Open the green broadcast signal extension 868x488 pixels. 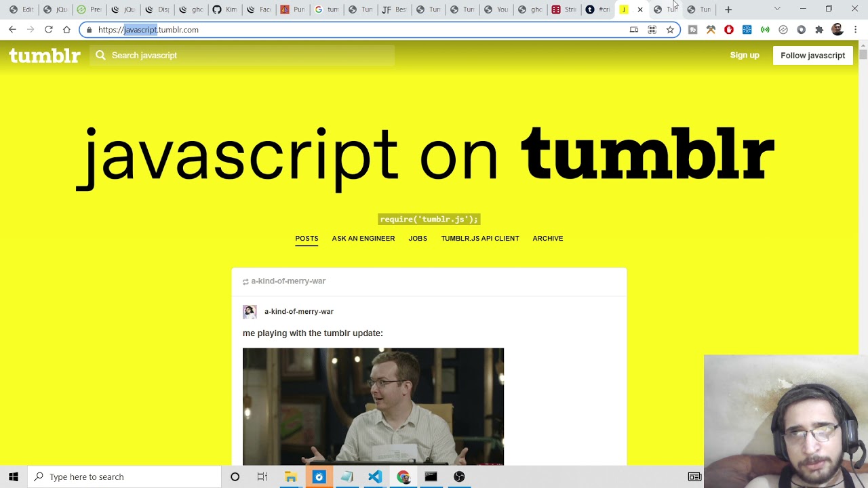tap(765, 30)
